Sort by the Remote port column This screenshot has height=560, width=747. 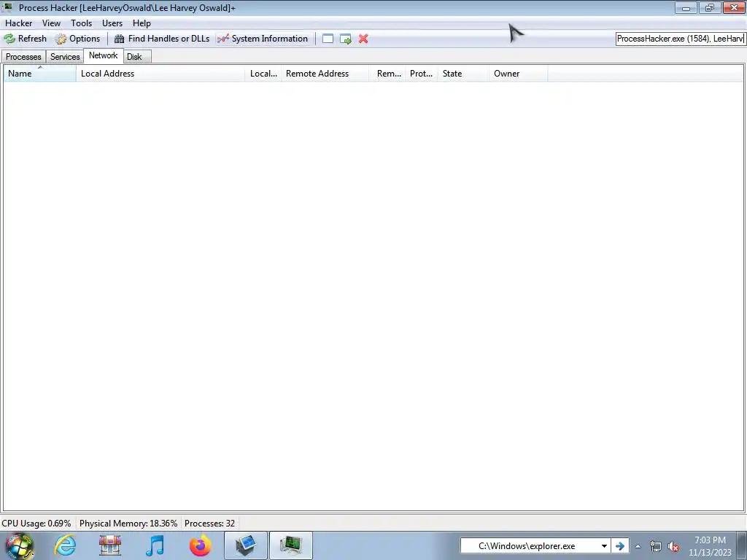point(387,74)
